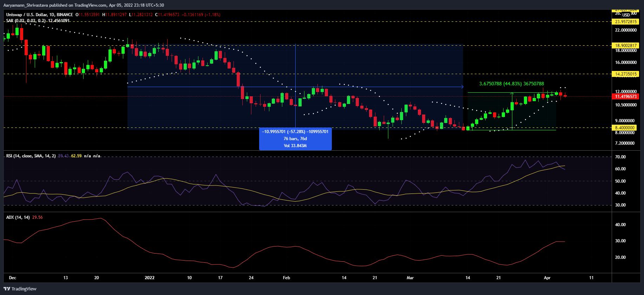Click the blue -57.28% measurement info box

[x=295, y=139]
